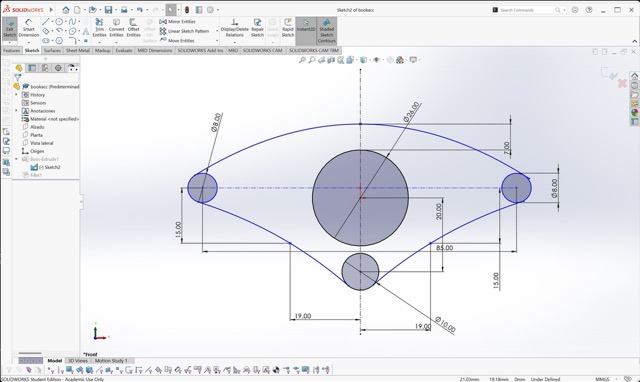Viewport: 640px width, 382px height.
Task: Open the MBD Dimensions tab
Action: pyautogui.click(x=155, y=51)
